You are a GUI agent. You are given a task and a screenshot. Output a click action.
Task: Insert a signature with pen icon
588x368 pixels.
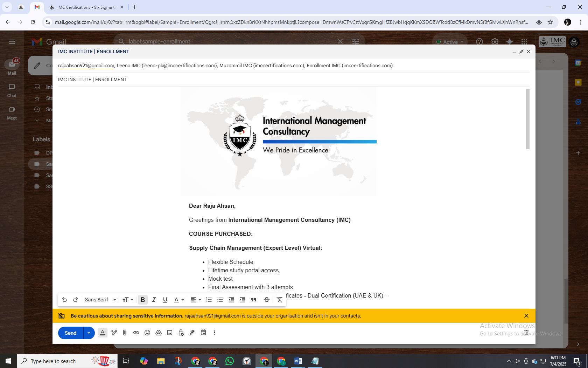coord(192,333)
